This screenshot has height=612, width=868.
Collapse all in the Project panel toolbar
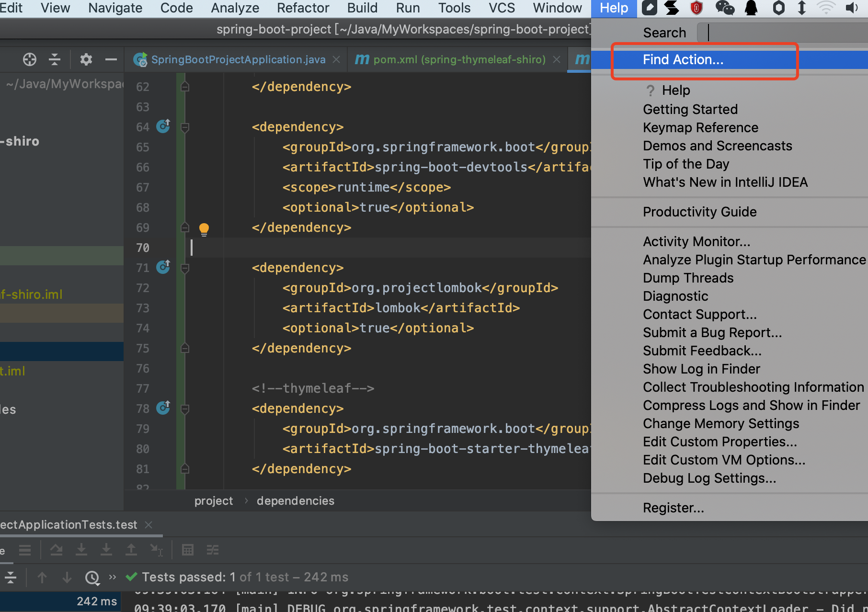55,59
